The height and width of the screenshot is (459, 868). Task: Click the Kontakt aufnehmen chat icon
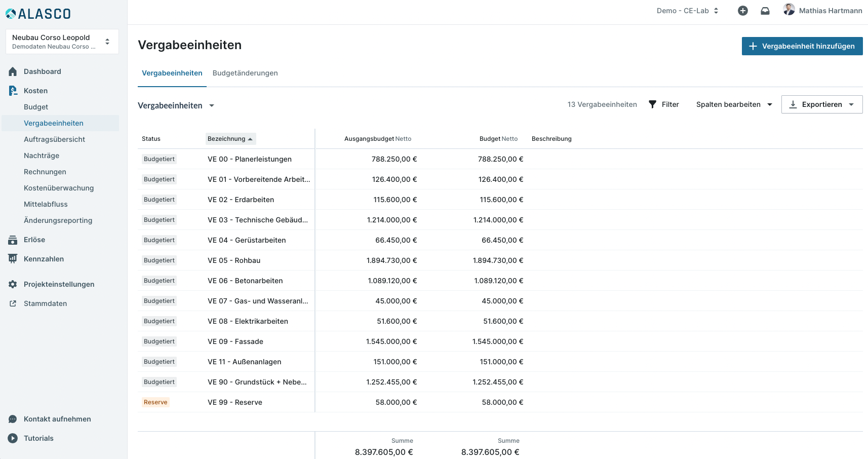pos(13,419)
